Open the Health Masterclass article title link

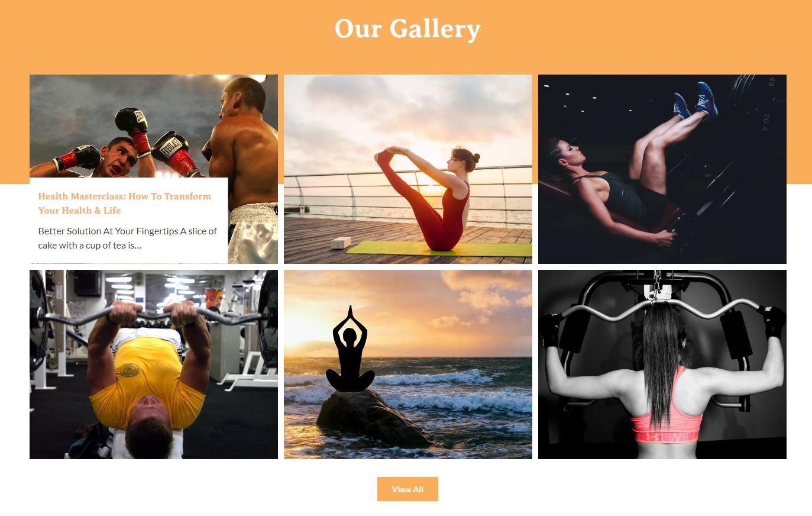[x=125, y=203]
